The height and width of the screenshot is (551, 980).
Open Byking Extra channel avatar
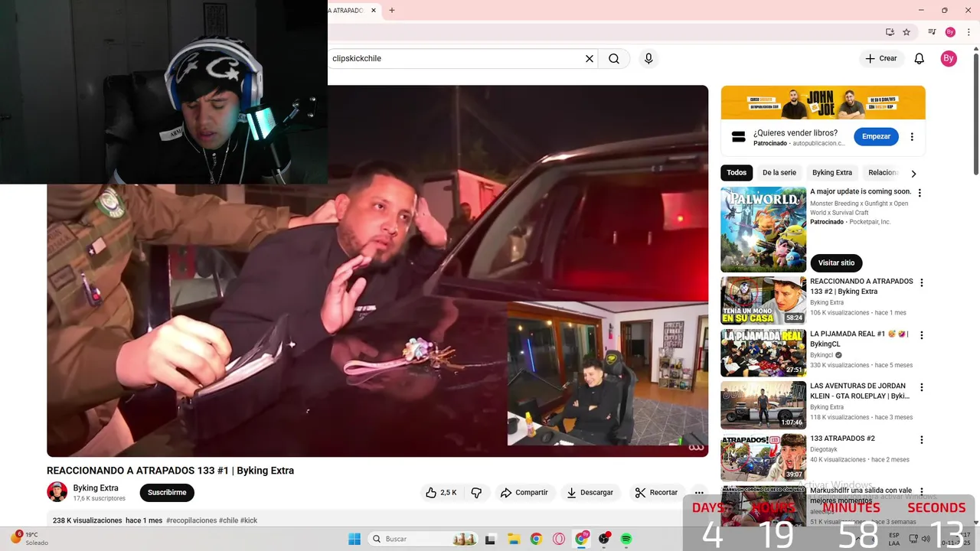click(57, 492)
